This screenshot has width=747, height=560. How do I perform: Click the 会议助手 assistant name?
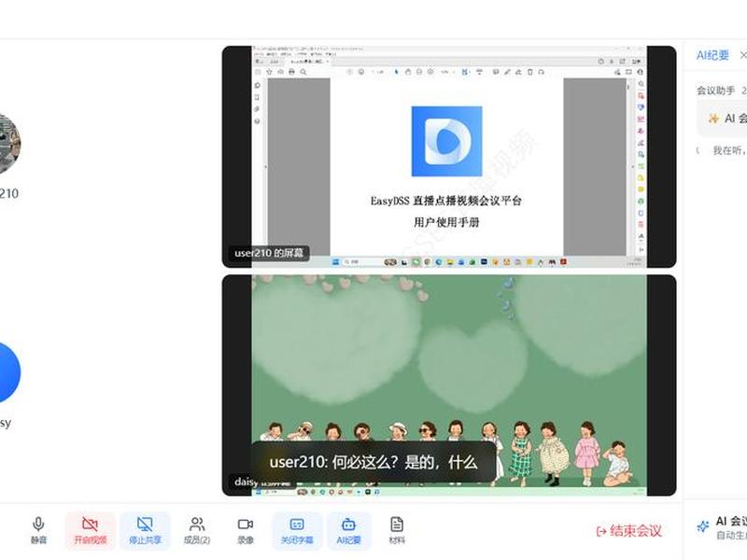[x=715, y=91]
